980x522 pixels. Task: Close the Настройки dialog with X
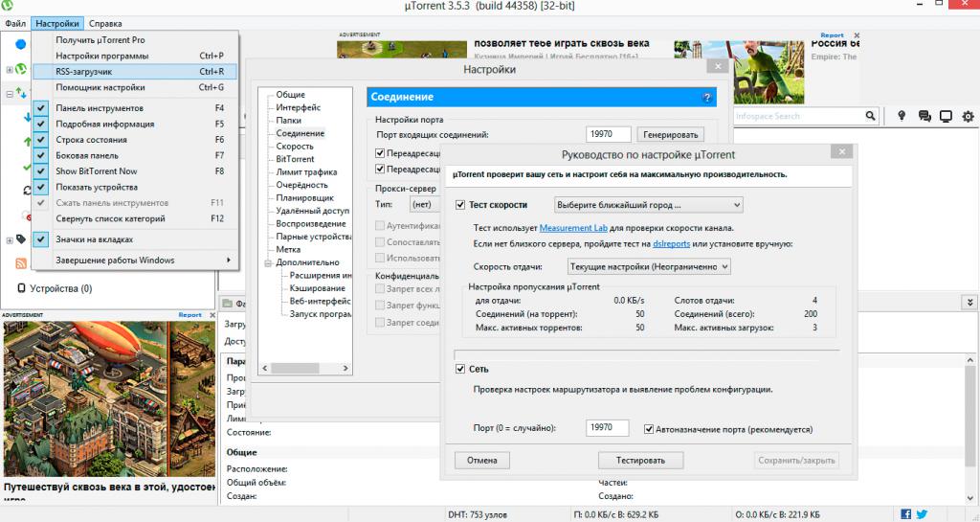(x=718, y=66)
